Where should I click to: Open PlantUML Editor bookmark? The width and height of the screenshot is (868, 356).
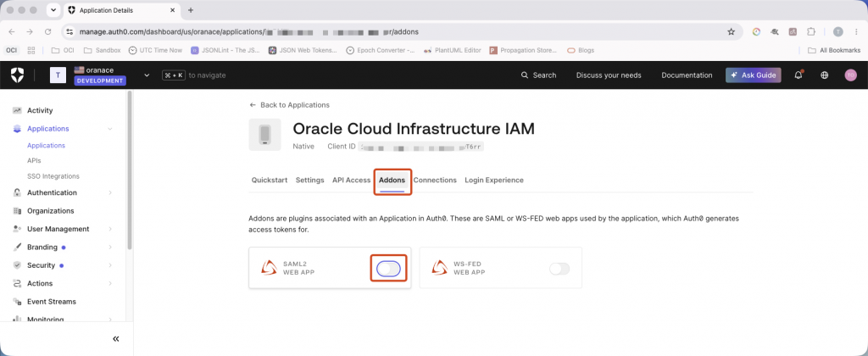[x=453, y=50]
